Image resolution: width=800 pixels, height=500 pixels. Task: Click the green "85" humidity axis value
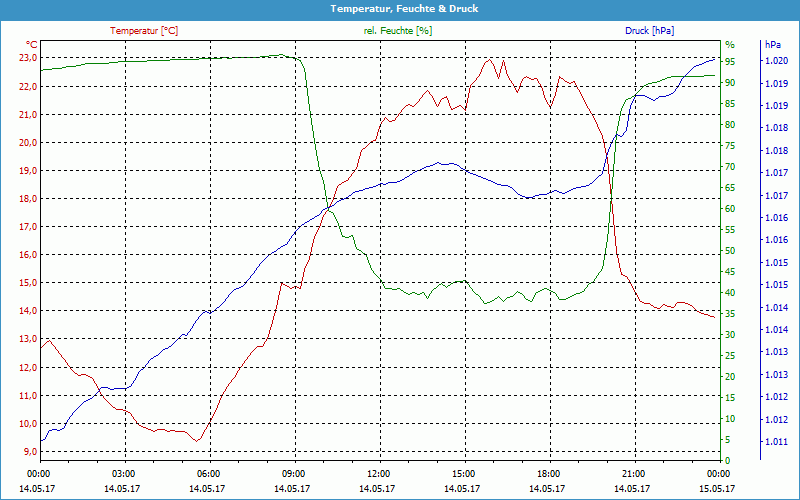[x=730, y=104]
